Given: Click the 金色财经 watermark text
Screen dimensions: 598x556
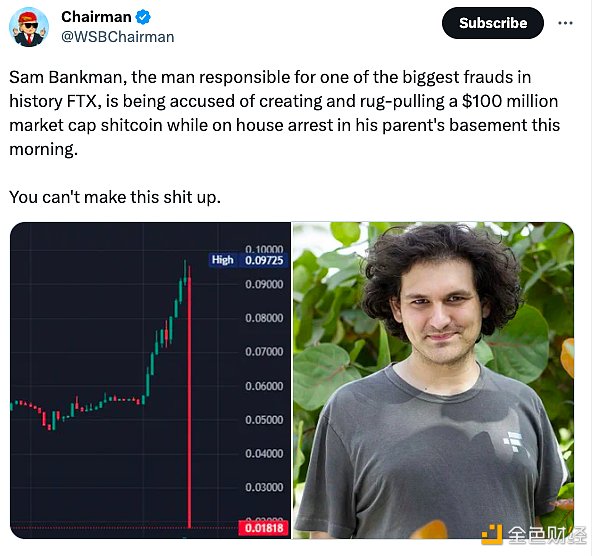Looking at the screenshot, I should coord(547,535).
